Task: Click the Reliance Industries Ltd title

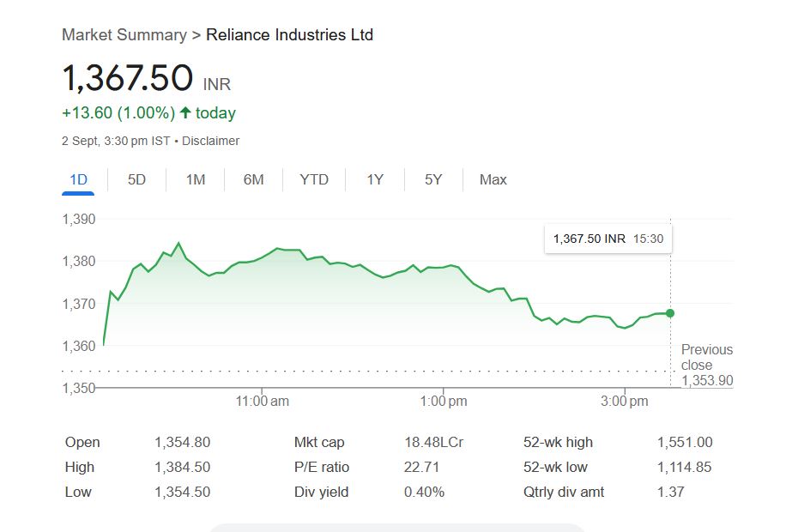Action: (x=289, y=35)
